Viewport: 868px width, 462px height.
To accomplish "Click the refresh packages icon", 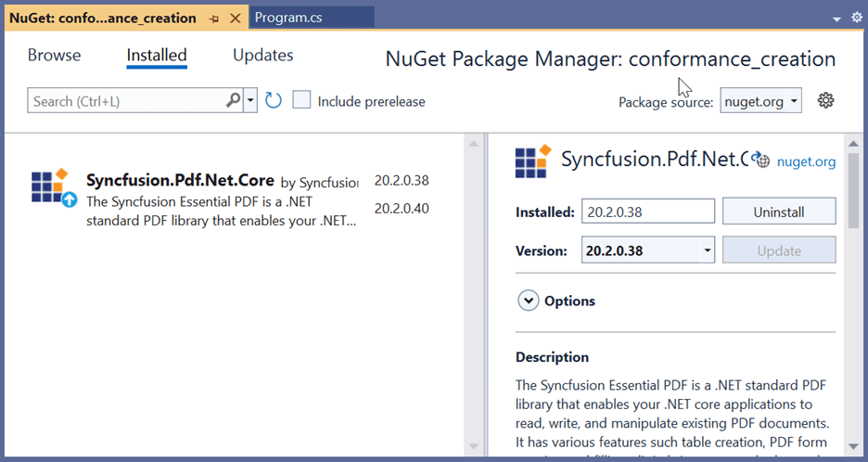I will [x=274, y=100].
